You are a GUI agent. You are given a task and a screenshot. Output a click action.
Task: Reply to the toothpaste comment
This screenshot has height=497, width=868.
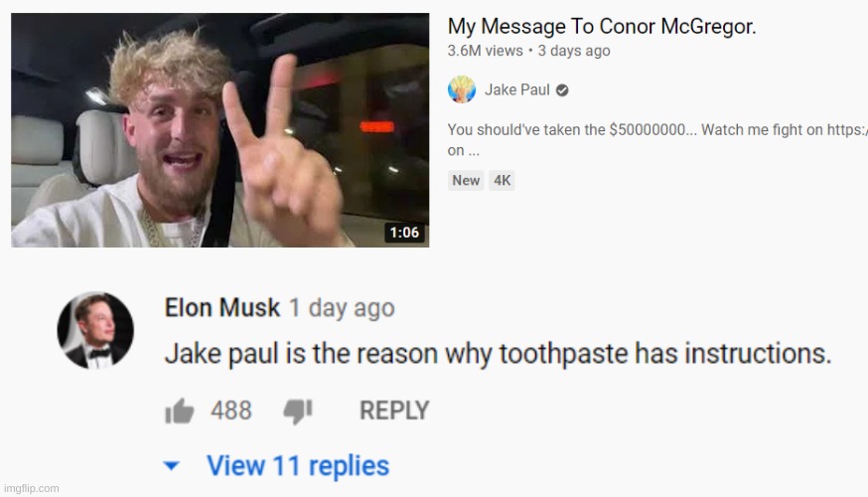(394, 411)
